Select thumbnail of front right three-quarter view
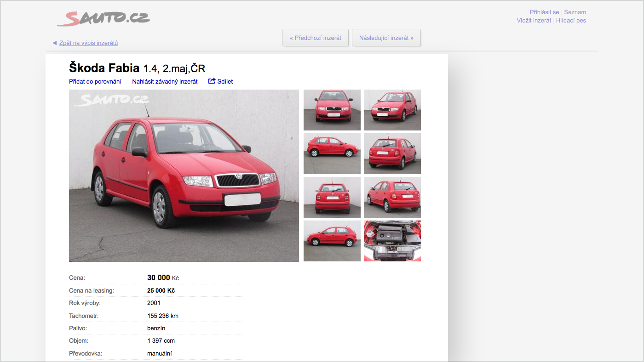644x362 pixels. (392, 110)
